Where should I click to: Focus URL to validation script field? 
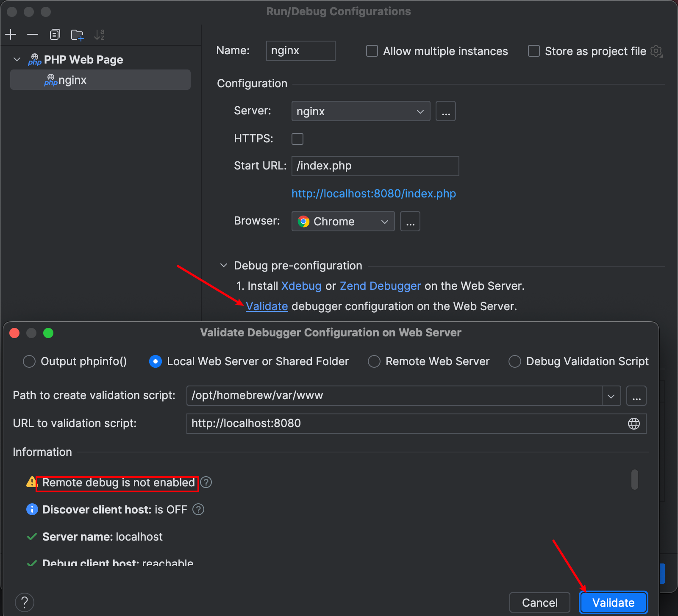pos(416,424)
